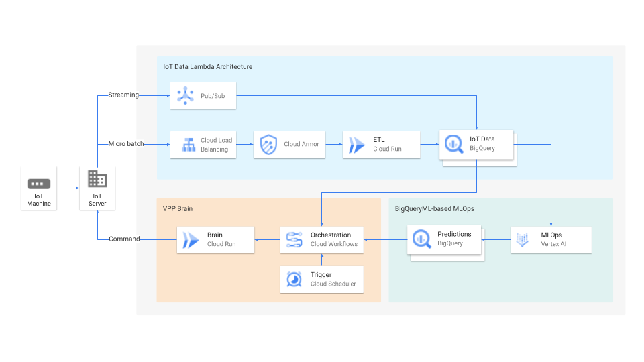Screen dimensions: 644x362
Task: Click the Trigger title text
Action: 321,275
